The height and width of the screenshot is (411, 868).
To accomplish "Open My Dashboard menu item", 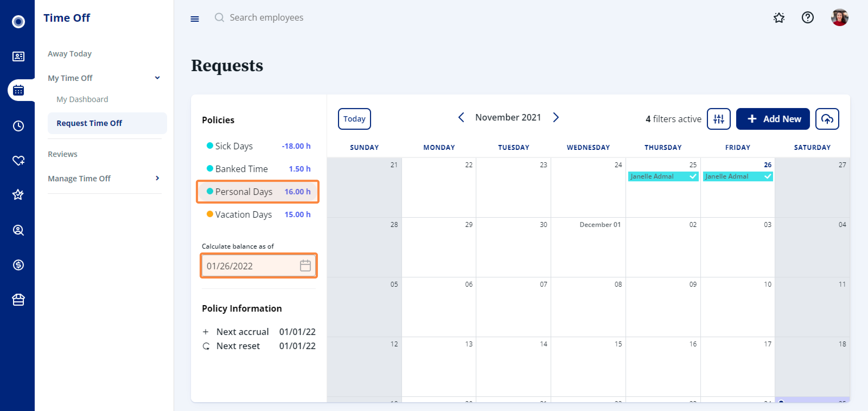I will pyautogui.click(x=82, y=99).
